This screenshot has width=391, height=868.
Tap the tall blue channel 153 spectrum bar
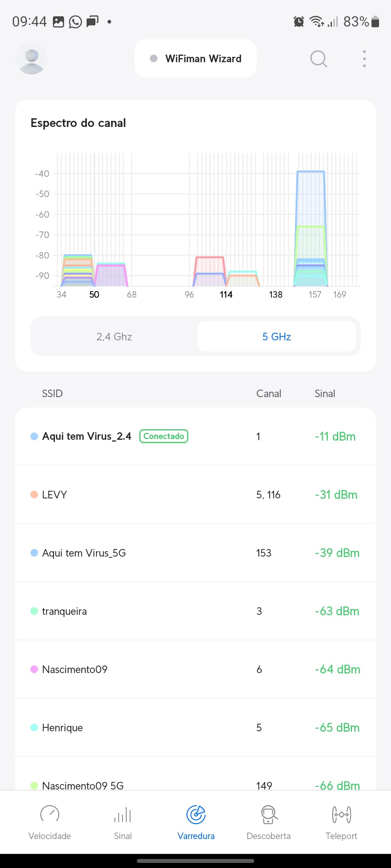coord(311,199)
